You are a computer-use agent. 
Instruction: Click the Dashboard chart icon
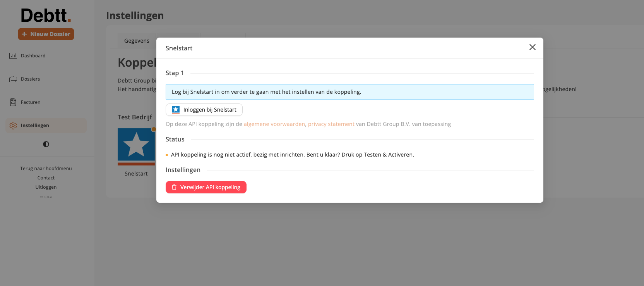pyautogui.click(x=13, y=56)
